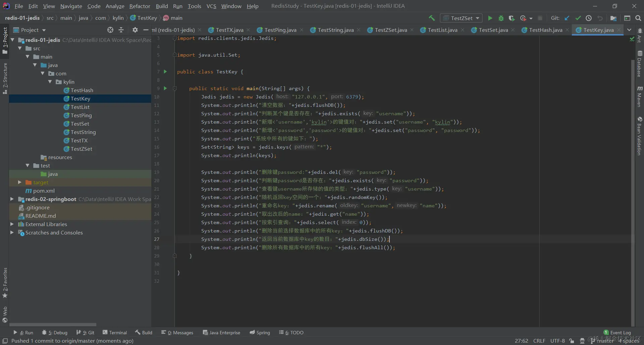Screen dimensions: 644x345
Task: Click the master Git branch widget
Action: click(602, 341)
